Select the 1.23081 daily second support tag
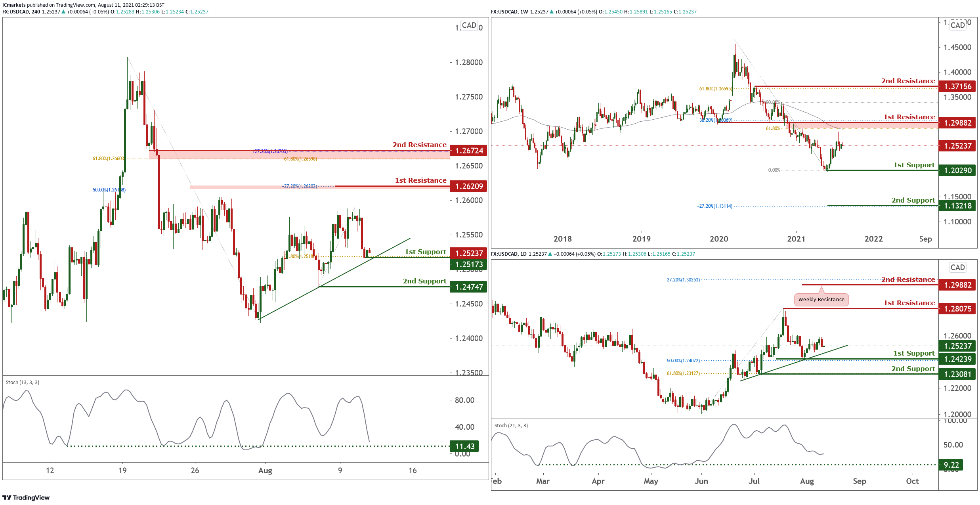 click(x=957, y=374)
